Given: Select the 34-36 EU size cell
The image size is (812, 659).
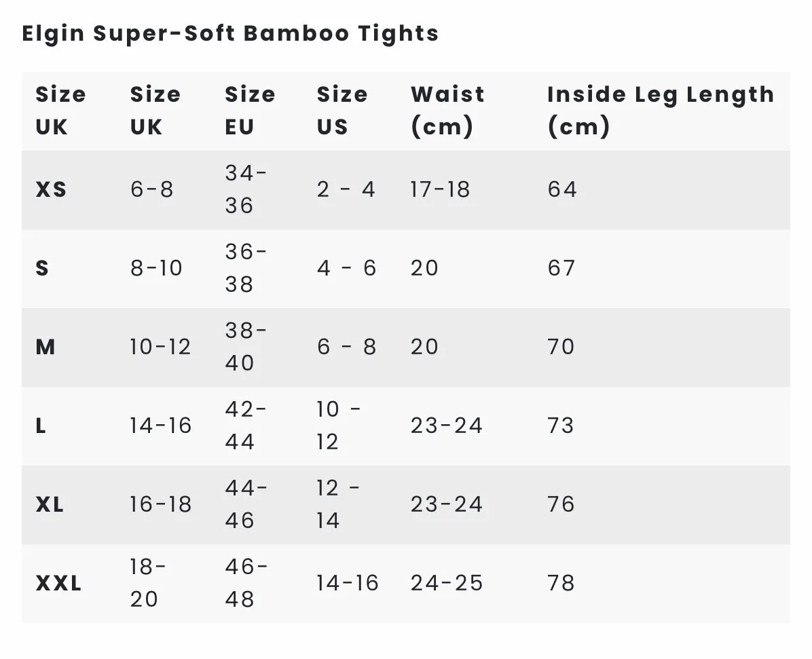Looking at the screenshot, I should 246,189.
